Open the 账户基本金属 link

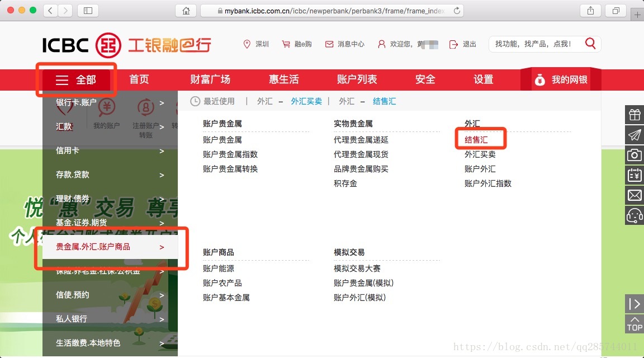click(226, 298)
